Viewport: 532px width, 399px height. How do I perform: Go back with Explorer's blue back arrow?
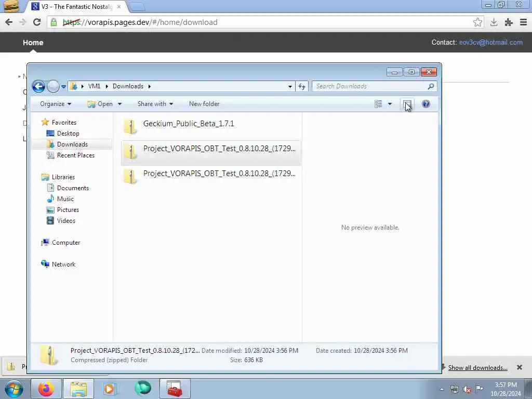[x=38, y=87]
